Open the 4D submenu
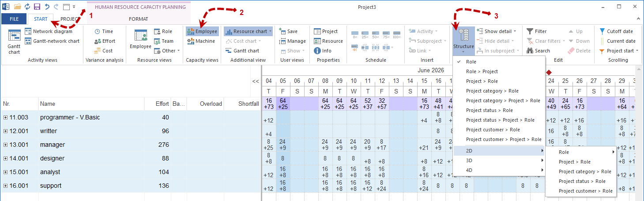 click(x=498, y=170)
